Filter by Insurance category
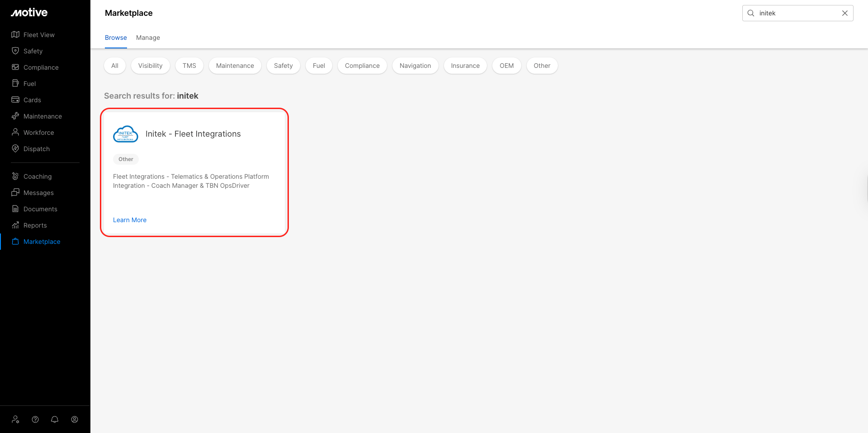 click(465, 66)
